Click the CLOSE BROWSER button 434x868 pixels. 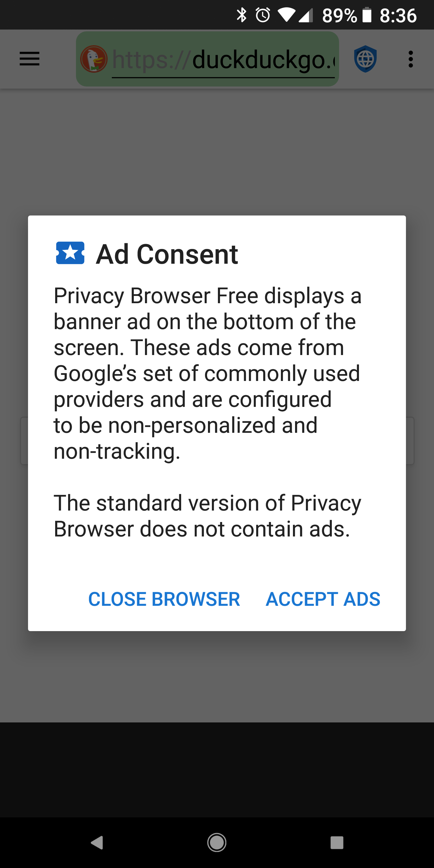click(164, 599)
